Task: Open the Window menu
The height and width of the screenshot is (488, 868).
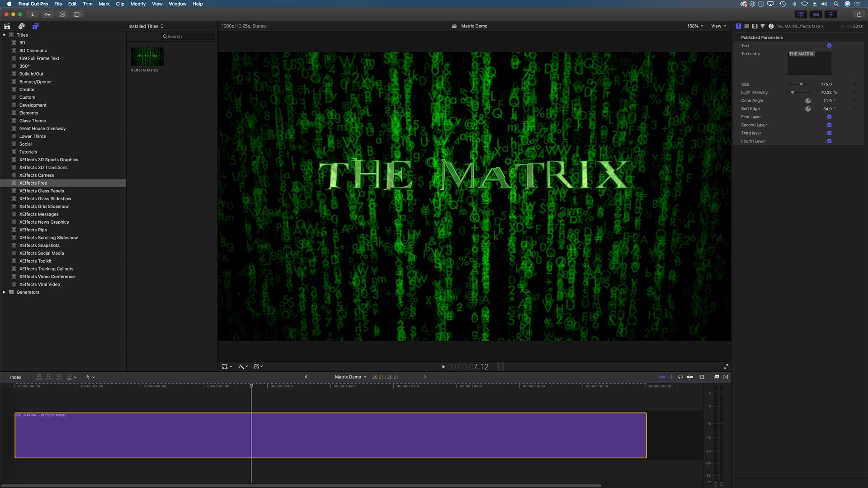Action: tap(177, 4)
